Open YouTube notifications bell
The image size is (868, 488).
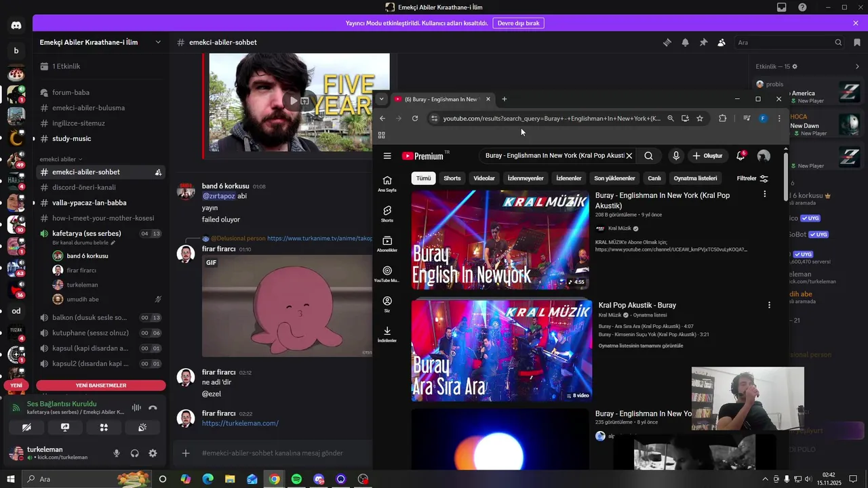[x=741, y=156]
